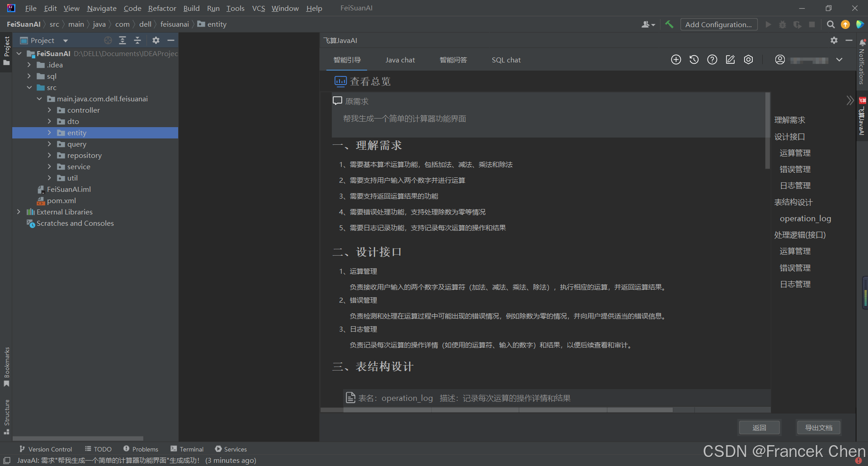Viewport: 868px width, 466px height.
Task: Open the Project panel options gear
Action: pyautogui.click(x=156, y=40)
